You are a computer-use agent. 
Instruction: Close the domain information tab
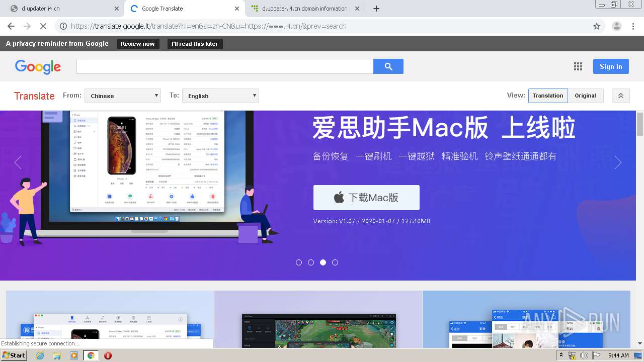click(357, 9)
